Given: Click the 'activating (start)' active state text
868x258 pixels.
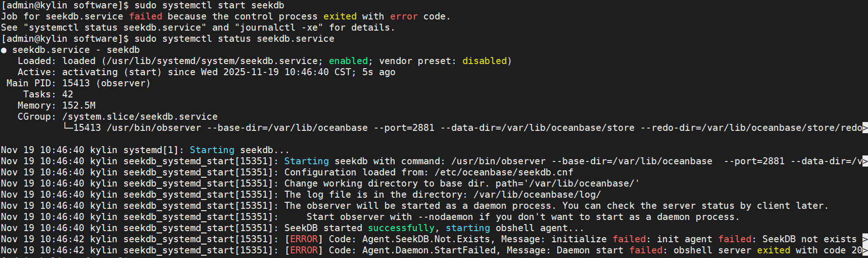Looking at the screenshot, I should (112, 72).
